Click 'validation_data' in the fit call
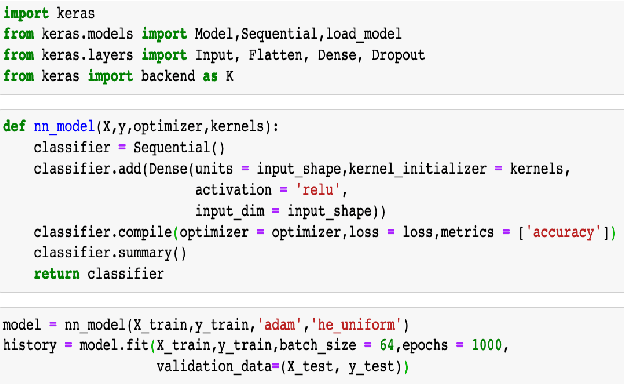 pos(214,366)
